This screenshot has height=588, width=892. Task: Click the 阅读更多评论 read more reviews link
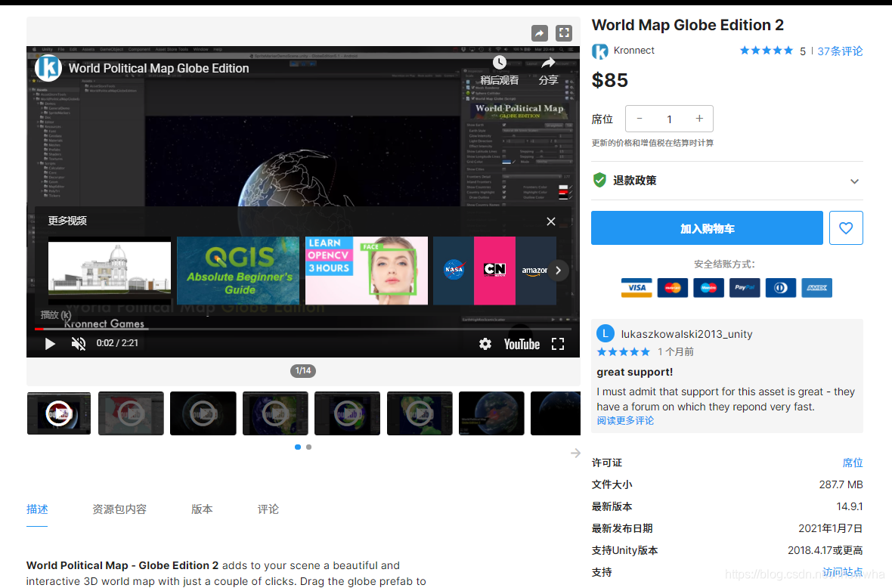pos(625,421)
